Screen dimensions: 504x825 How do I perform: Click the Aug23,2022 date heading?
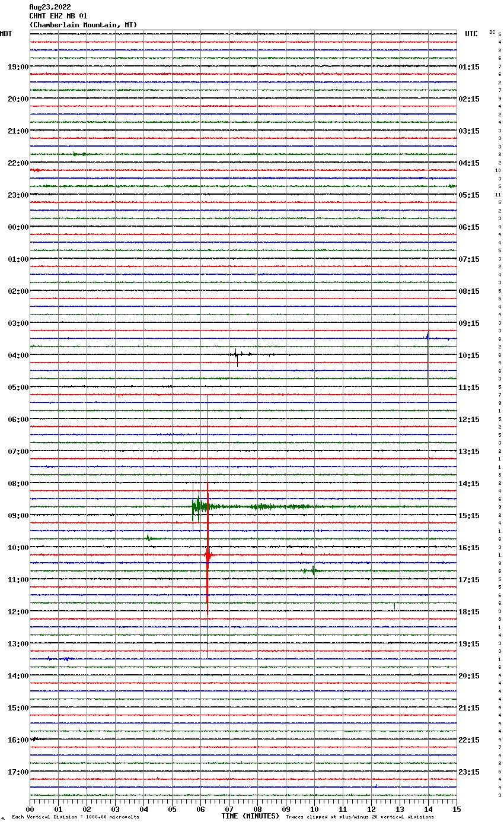coord(50,7)
